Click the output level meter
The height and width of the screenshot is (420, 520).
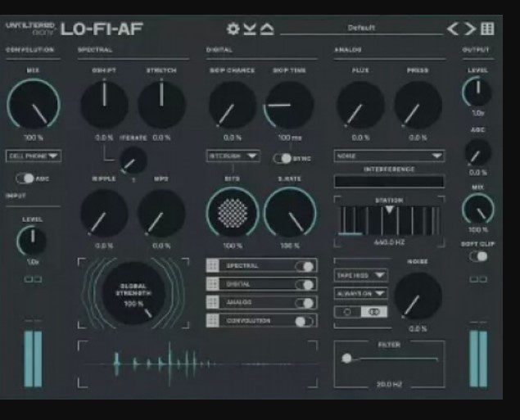point(478,359)
